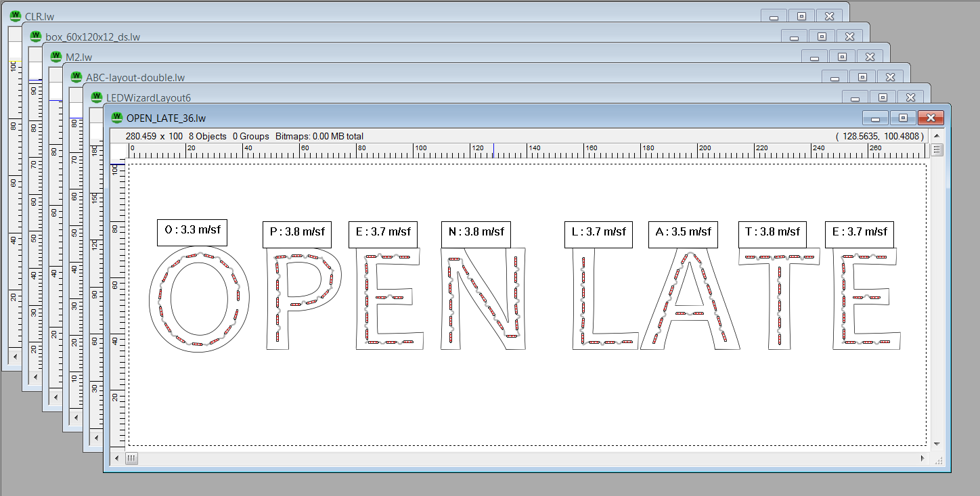Click the LEDWizardLayout6 window icon
Screen dimensions: 980x496
tap(97, 97)
